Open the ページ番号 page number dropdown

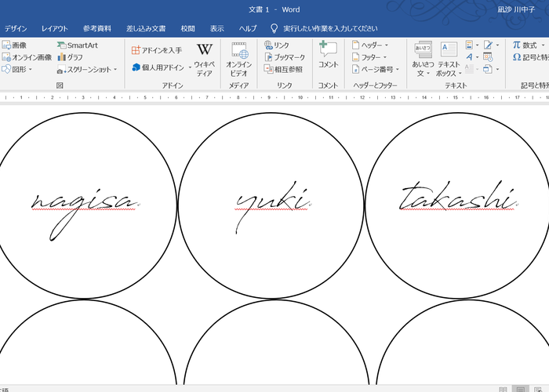pos(376,69)
